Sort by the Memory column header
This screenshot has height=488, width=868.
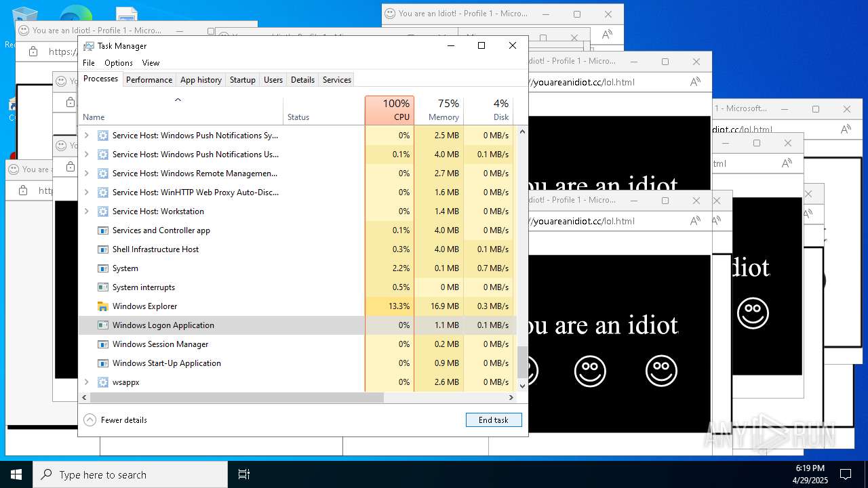point(439,111)
